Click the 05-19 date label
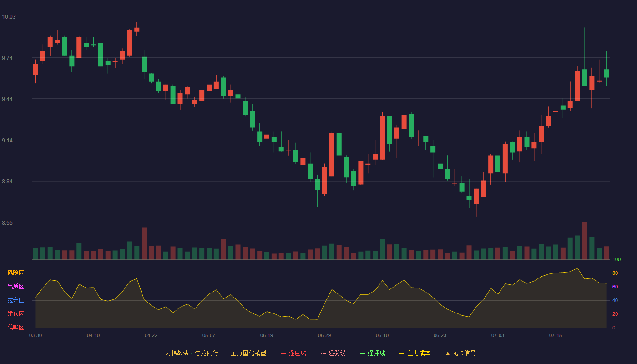 (267, 335)
